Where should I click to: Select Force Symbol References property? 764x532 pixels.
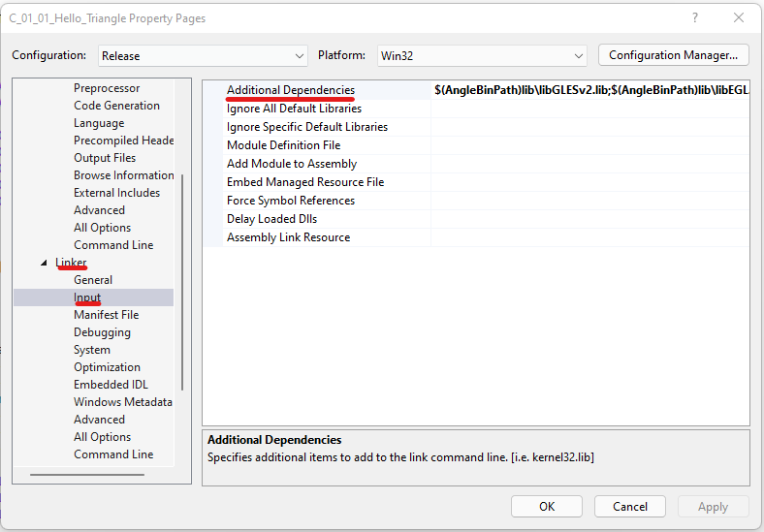click(x=291, y=201)
